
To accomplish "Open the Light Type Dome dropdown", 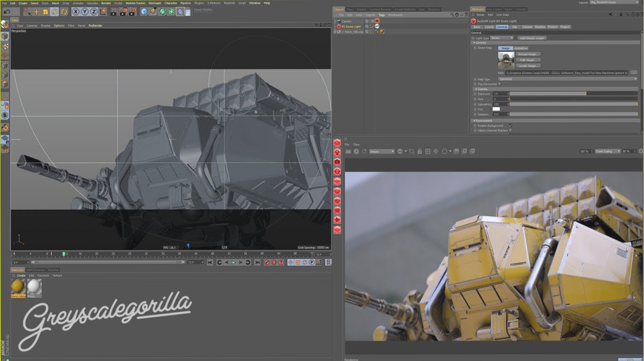I will [x=502, y=38].
